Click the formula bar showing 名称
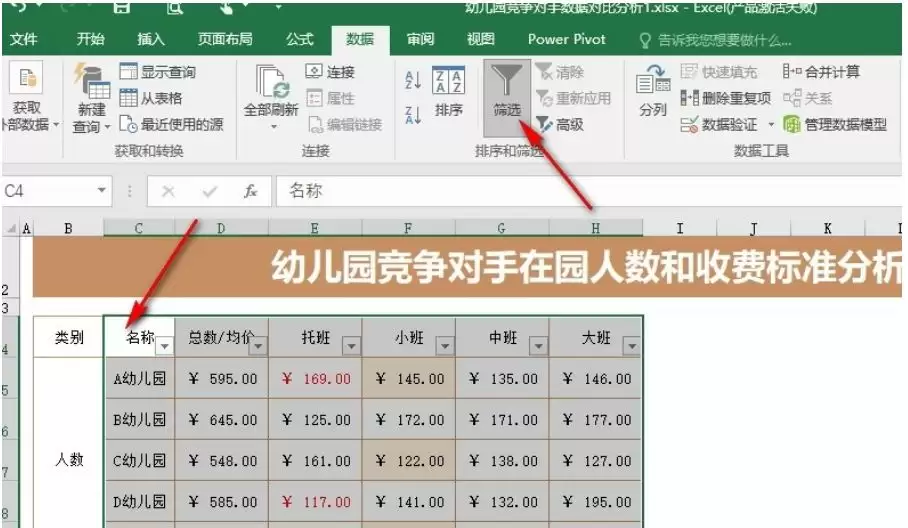The image size is (908, 528). tap(589, 191)
